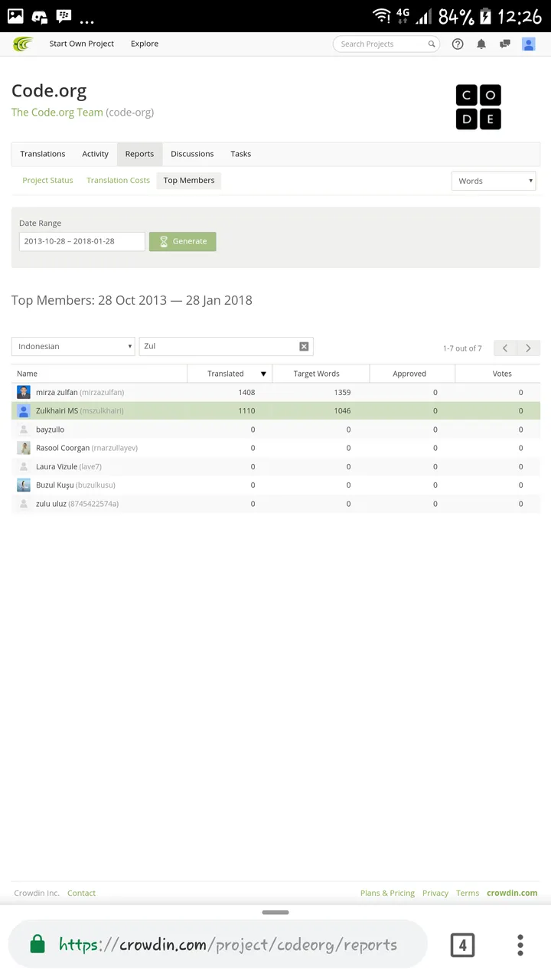551x980 pixels.
Task: Open Translation Costs report
Action: click(x=118, y=181)
